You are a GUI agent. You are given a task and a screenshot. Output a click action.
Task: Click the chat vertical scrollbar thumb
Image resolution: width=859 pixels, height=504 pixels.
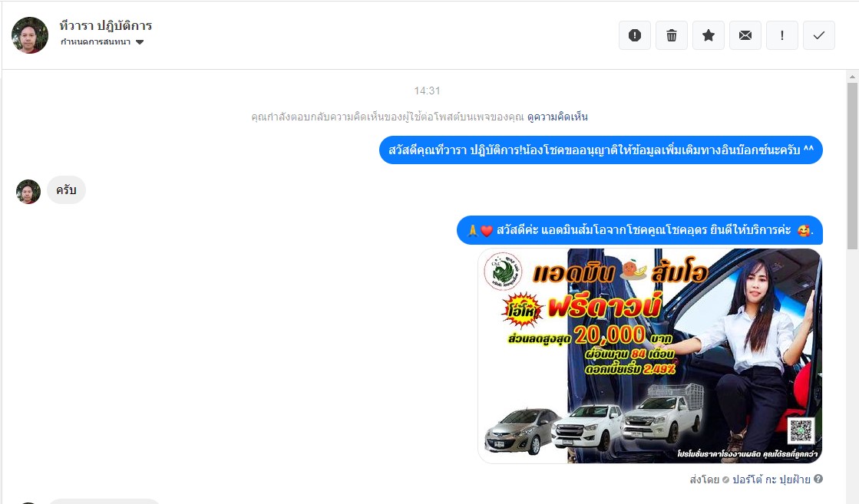[x=852, y=166]
